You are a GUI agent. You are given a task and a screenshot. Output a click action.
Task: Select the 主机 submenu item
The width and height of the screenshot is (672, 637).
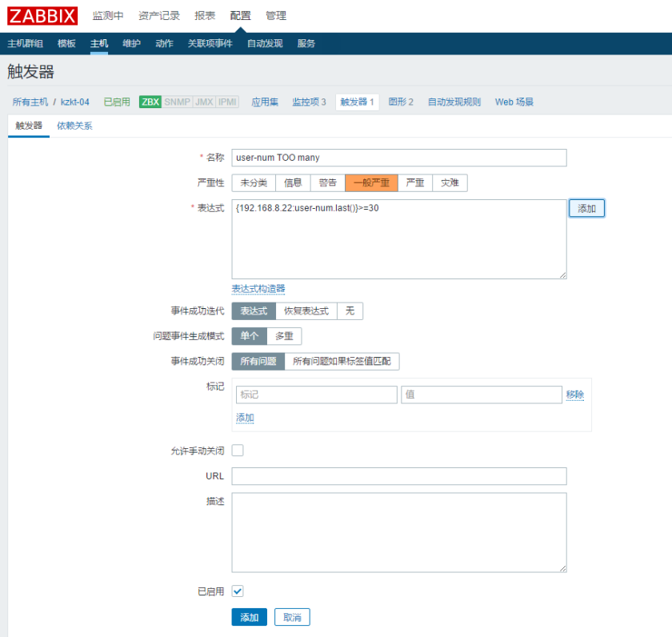click(99, 43)
